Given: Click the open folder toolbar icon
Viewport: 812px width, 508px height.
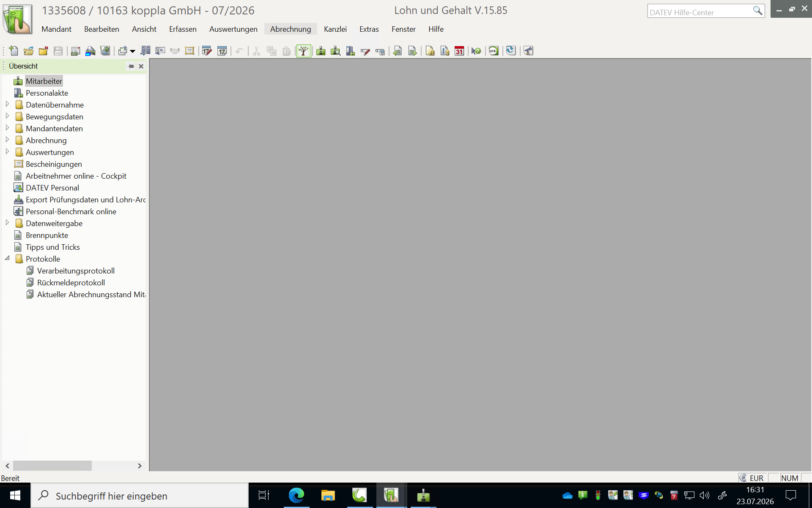Looking at the screenshot, I should pyautogui.click(x=28, y=51).
